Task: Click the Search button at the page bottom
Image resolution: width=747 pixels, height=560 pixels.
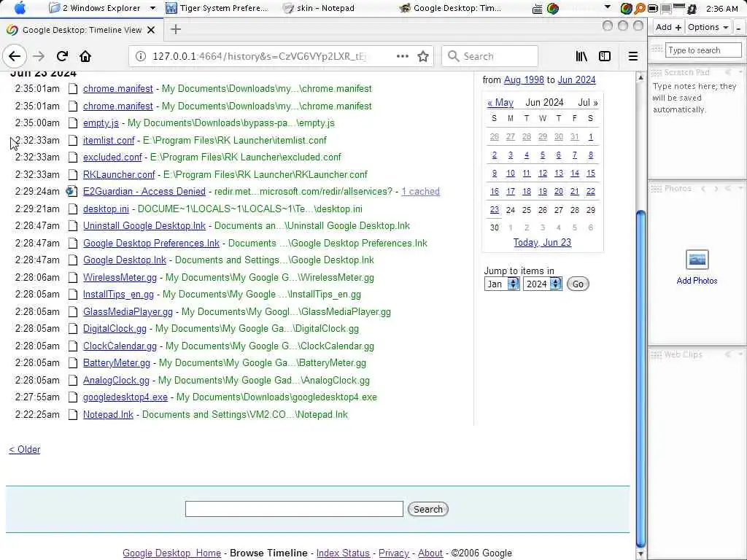Action: [427, 509]
